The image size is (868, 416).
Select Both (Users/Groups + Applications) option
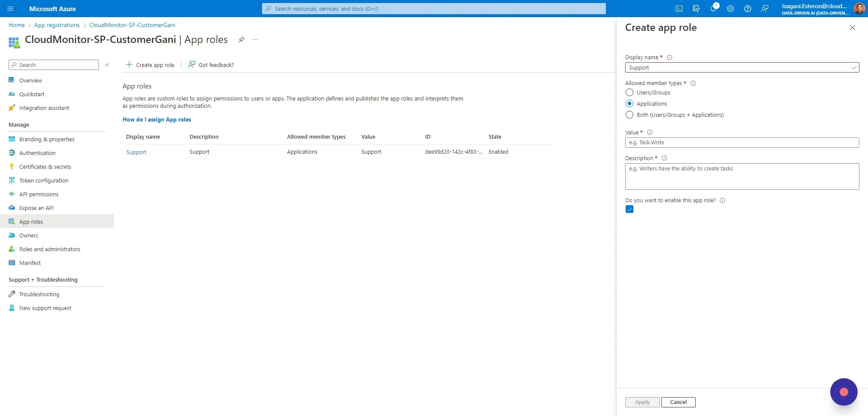pos(630,115)
